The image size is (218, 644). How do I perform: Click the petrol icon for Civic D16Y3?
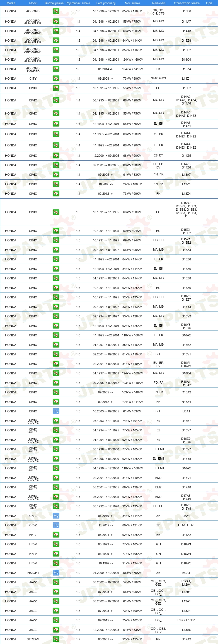56,307
